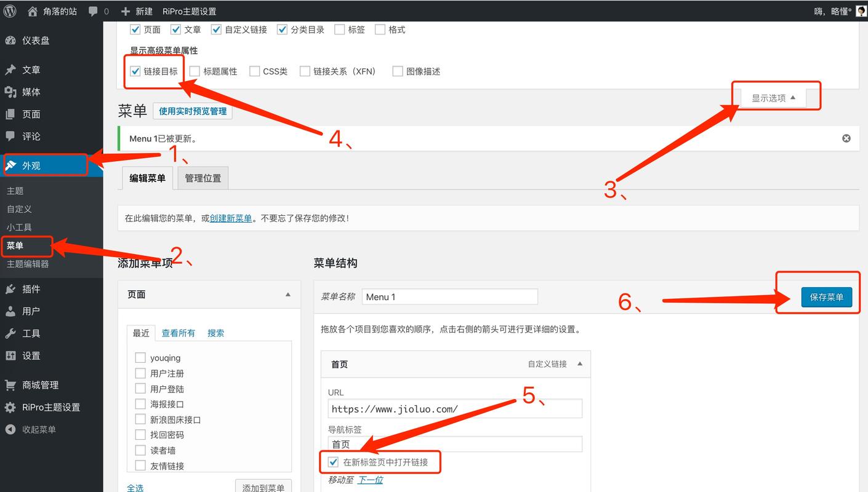This screenshot has height=492, width=868.
Task: Click the 外观 paintbrush icon
Action: coord(10,165)
